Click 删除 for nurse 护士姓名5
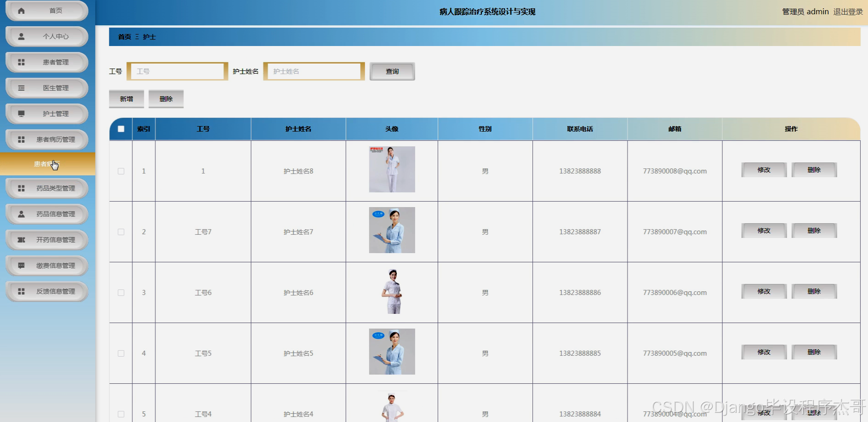The image size is (868, 422). pyautogui.click(x=814, y=352)
